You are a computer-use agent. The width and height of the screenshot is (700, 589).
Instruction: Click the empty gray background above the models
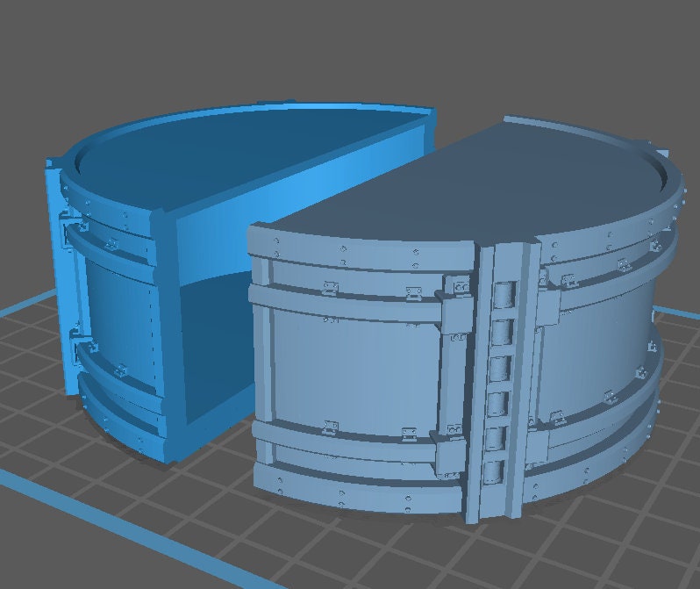(x=351, y=44)
